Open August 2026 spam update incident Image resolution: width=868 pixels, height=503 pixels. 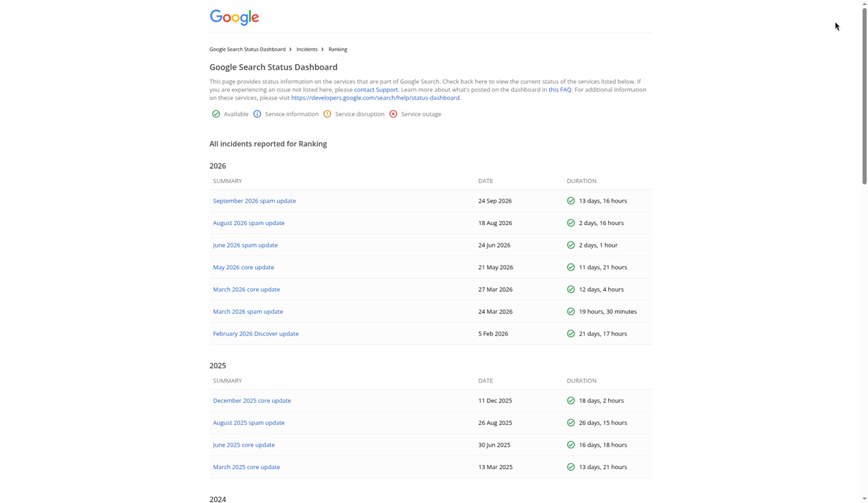[x=249, y=223]
